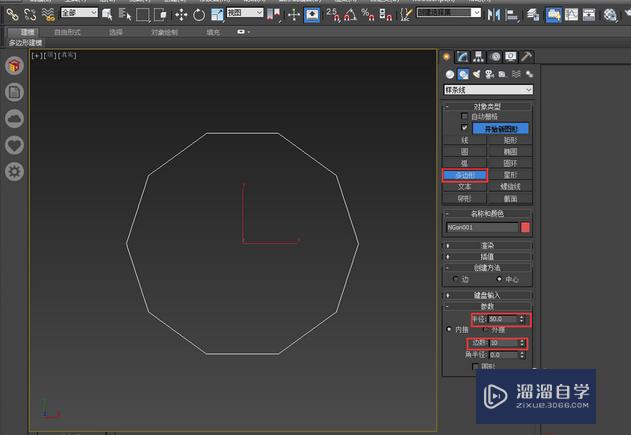
Task: Open the 样条线 shape type dropdown
Action: tap(488, 90)
